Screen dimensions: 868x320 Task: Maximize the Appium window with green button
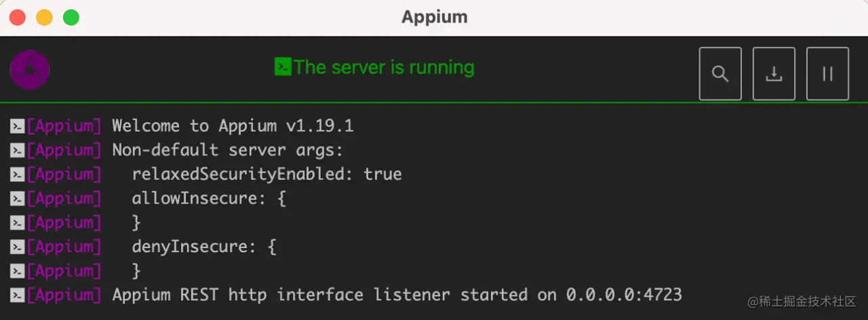click(71, 18)
